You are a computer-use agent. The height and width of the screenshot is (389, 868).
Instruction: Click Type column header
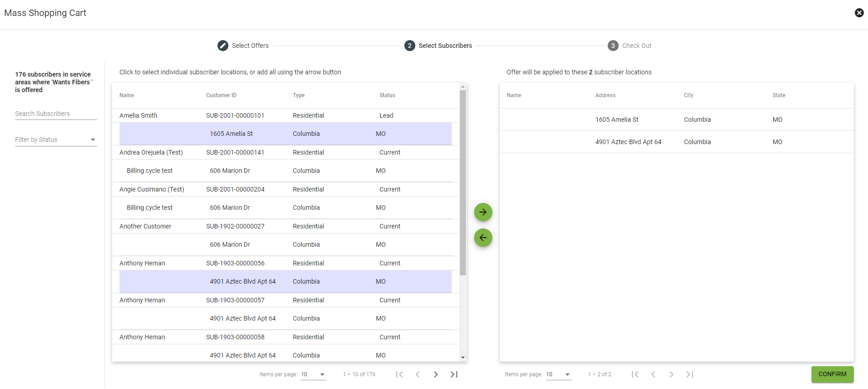pos(299,95)
